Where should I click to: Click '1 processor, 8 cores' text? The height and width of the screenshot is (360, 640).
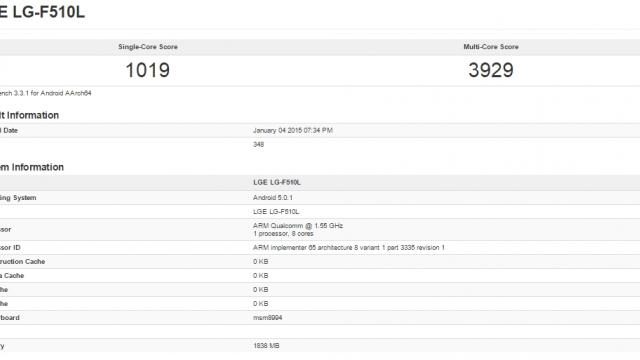click(x=283, y=234)
